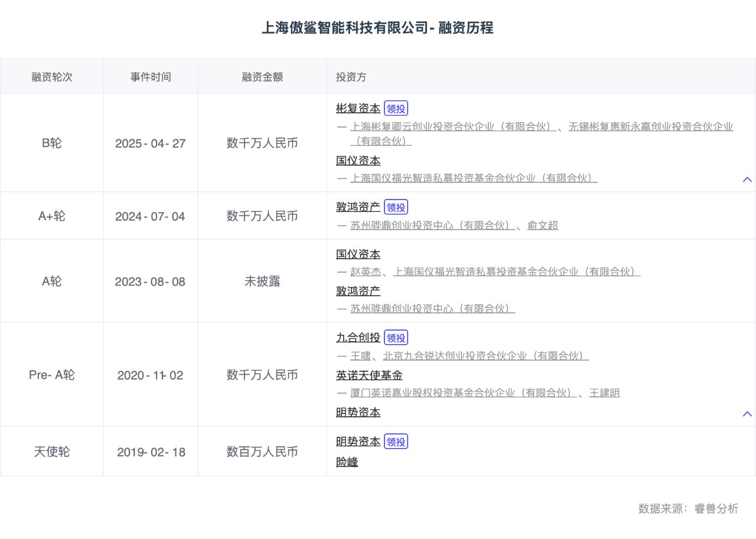Open the 彬复资本 investor link
Image resolution: width=756 pixels, height=539 pixels.
[358, 108]
